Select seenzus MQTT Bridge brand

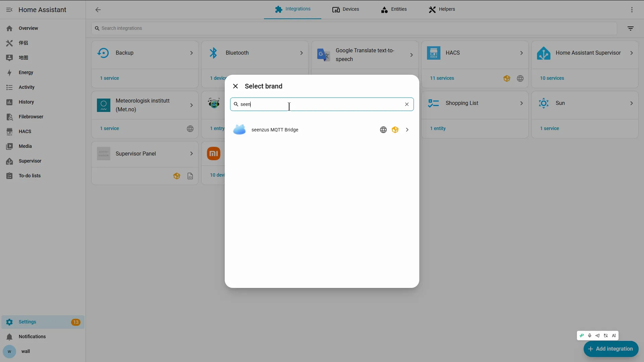(x=322, y=130)
